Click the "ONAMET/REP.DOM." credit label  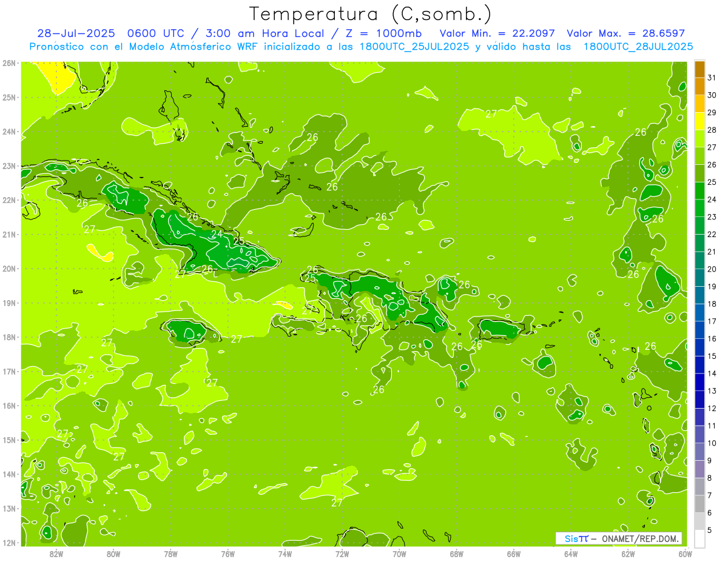tap(641, 538)
